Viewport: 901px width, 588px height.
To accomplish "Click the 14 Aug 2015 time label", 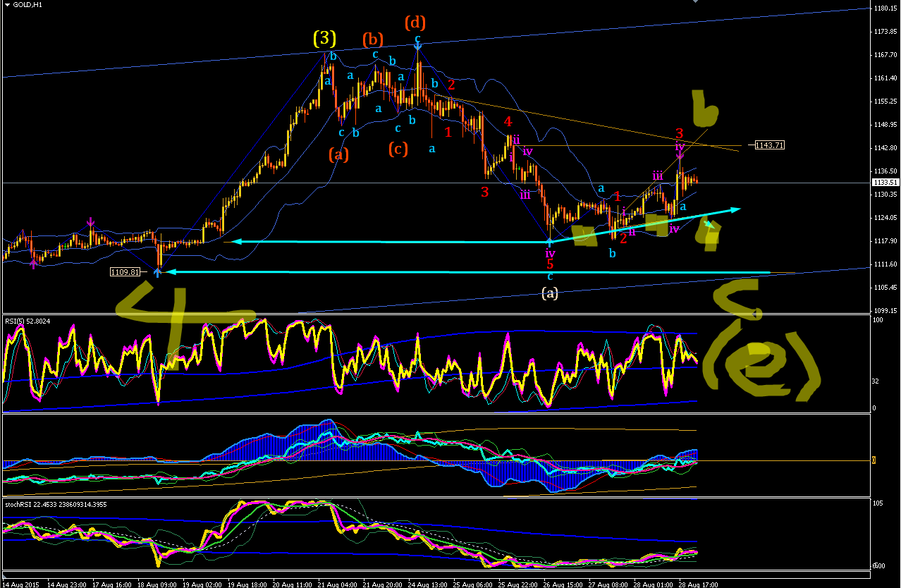I will point(19,584).
